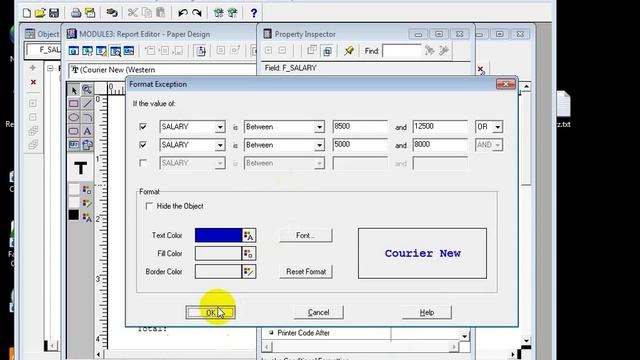Click the blue question mark Help icon
Viewport: 640px width, 360px height.
tap(254, 13)
